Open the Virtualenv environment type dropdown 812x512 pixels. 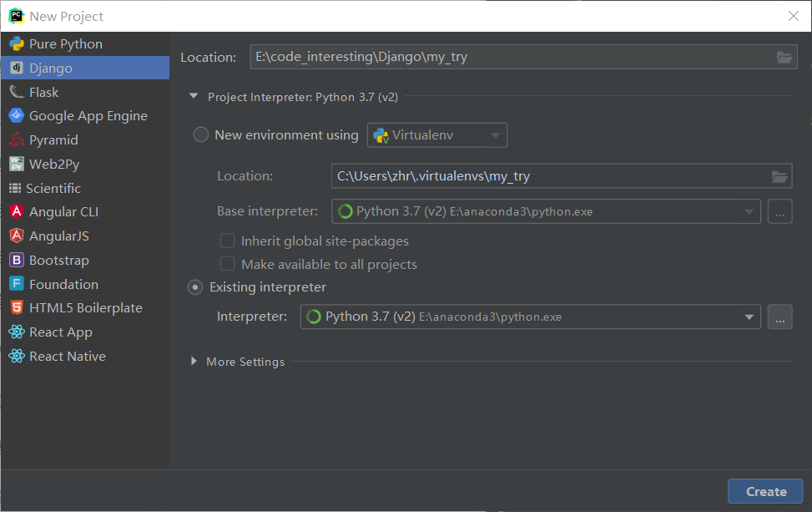pyautogui.click(x=437, y=135)
